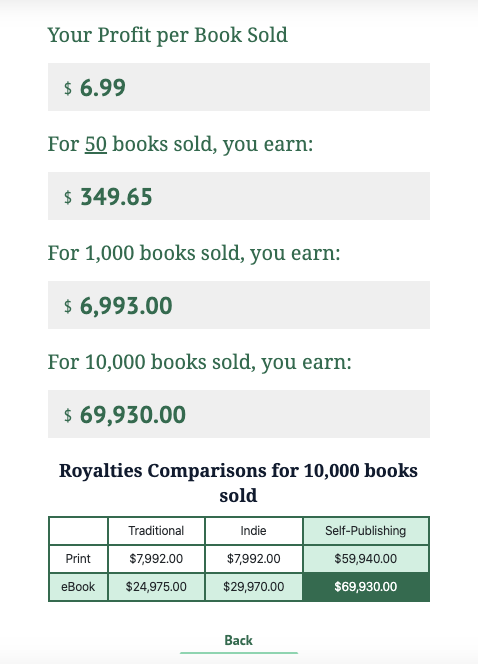The image size is (478, 664).
Task: Click the eBook row label
Action: pos(78,587)
